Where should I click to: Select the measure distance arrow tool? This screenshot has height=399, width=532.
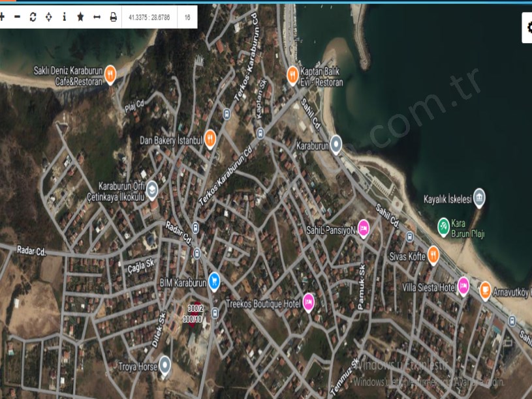pos(97,16)
